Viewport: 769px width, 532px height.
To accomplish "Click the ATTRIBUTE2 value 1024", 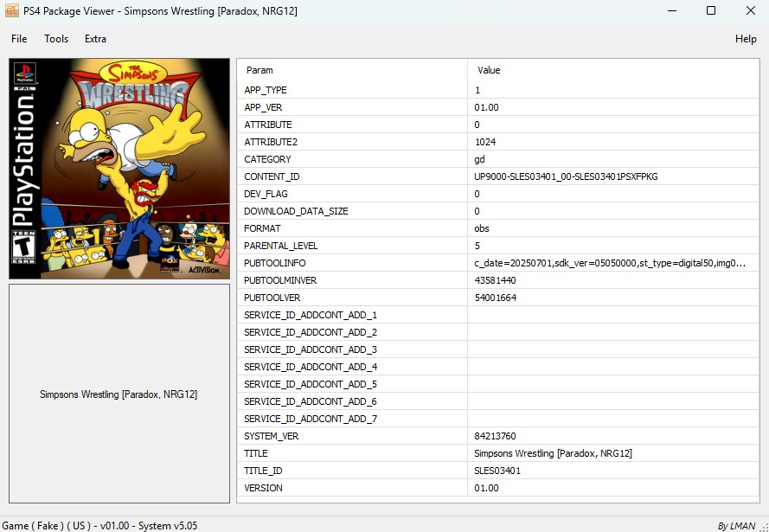I will tap(485, 142).
